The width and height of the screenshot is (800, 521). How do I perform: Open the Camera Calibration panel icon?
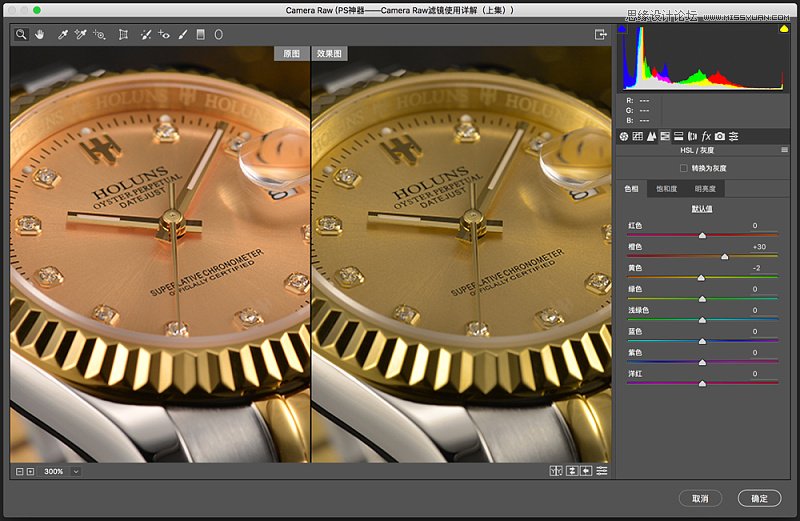coord(720,136)
